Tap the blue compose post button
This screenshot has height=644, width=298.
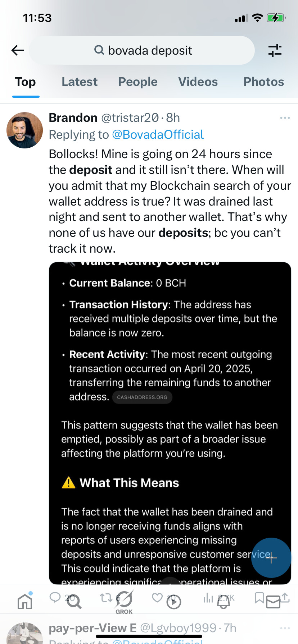pyautogui.click(x=271, y=557)
